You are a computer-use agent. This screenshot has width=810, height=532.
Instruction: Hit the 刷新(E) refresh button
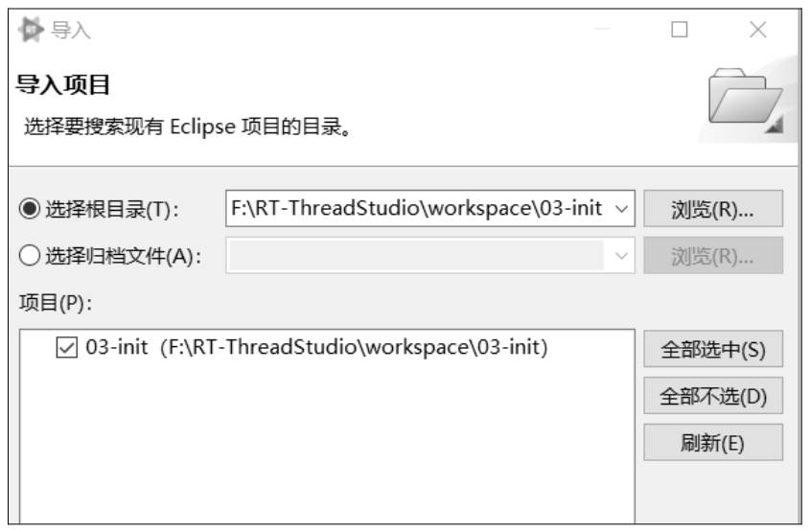coord(714,442)
